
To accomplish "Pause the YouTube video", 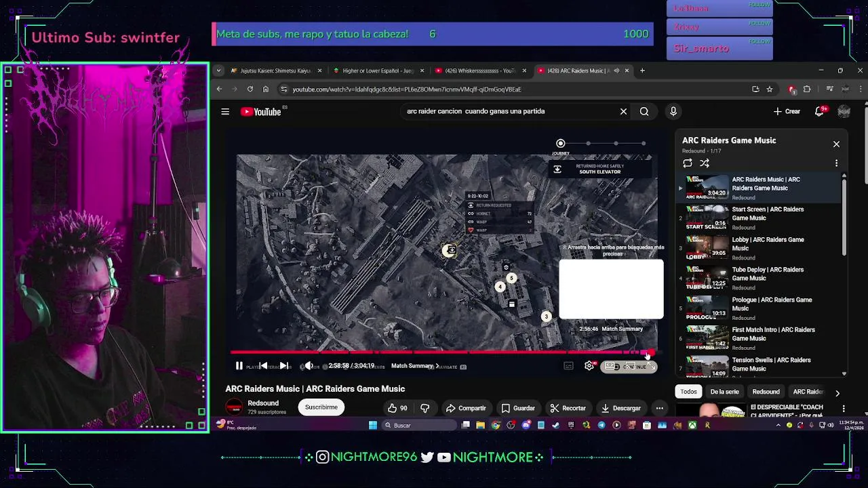I will coord(239,366).
